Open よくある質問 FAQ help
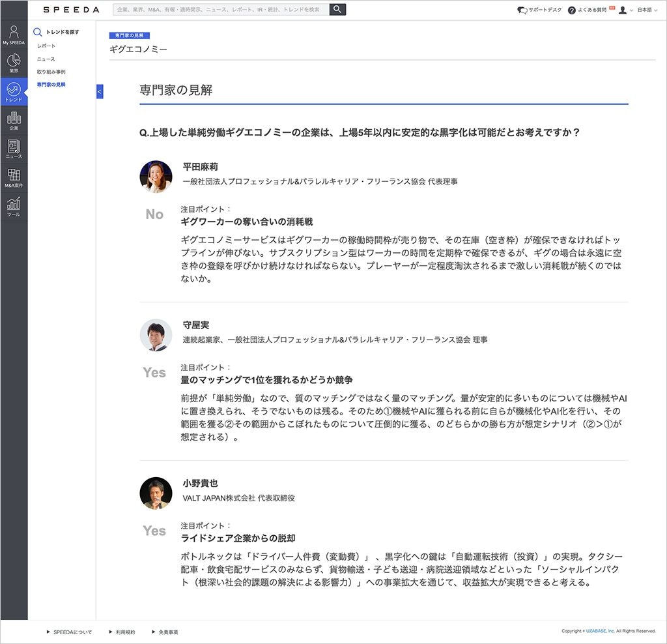Screen dimensions: 667x644 click(591, 10)
